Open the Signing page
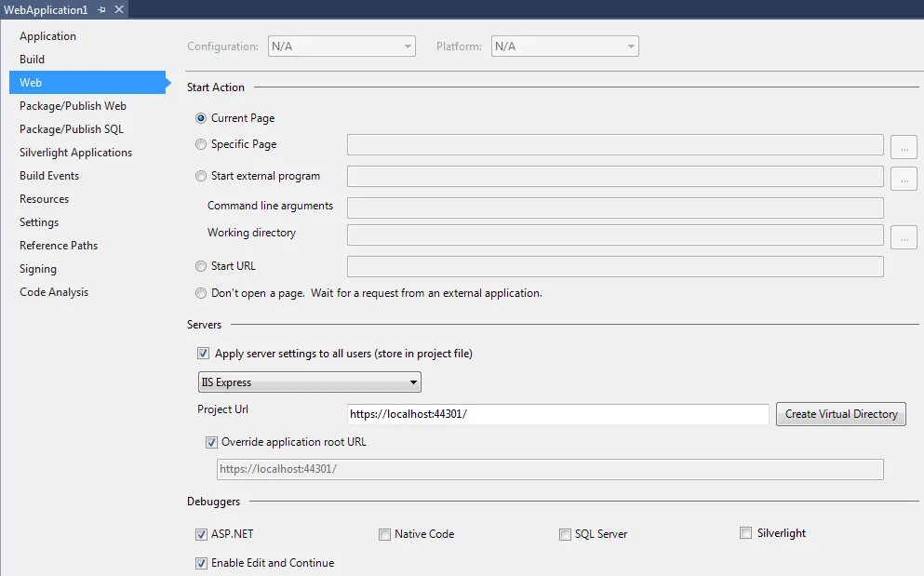This screenshot has width=924, height=576. tap(38, 269)
